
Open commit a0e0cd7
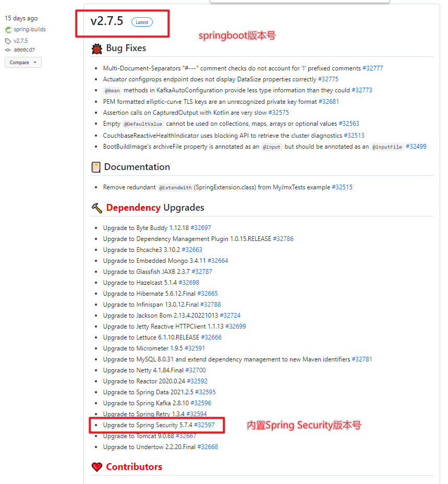pos(25,50)
